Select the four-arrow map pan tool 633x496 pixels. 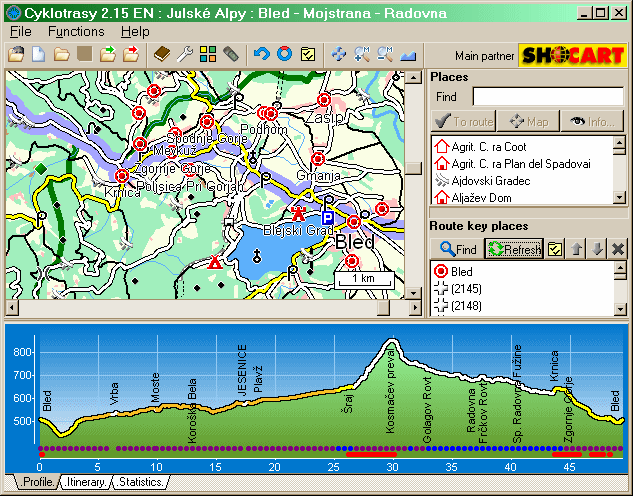(339, 54)
